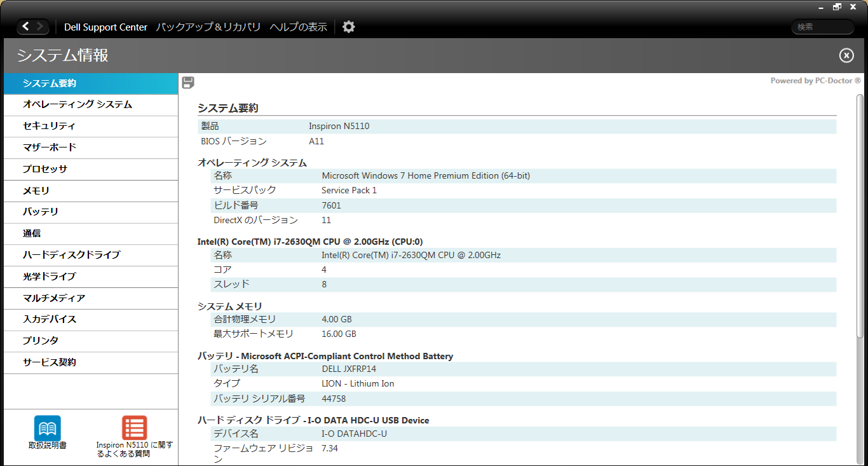Click BIOS version value A11
The image size is (868, 466).
(x=316, y=141)
